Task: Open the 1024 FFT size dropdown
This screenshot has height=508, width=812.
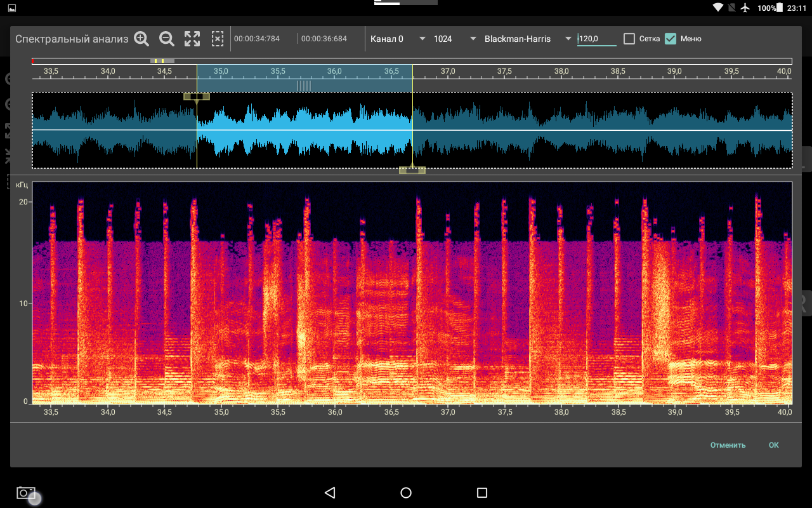Action: point(455,39)
